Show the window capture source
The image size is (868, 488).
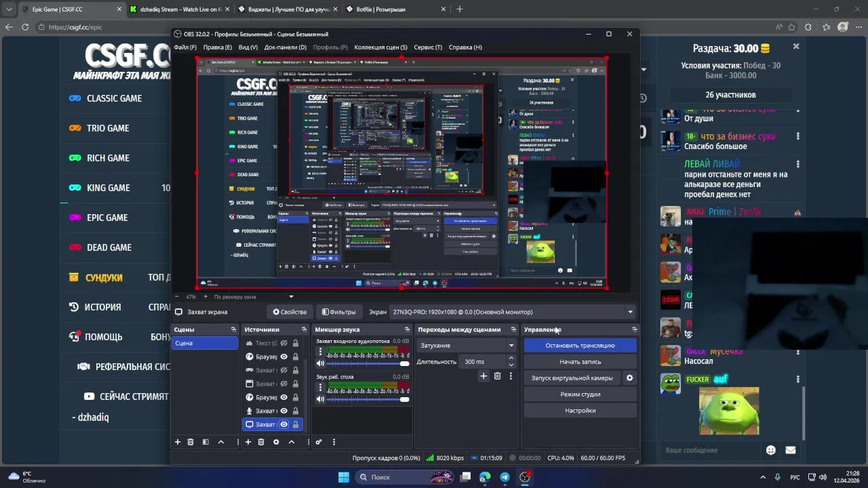coord(284,384)
